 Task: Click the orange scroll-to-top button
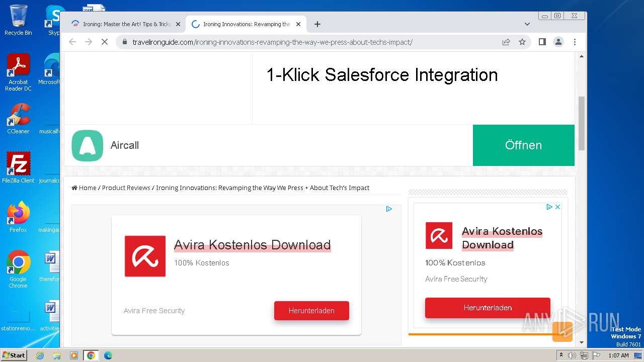[x=562, y=332]
